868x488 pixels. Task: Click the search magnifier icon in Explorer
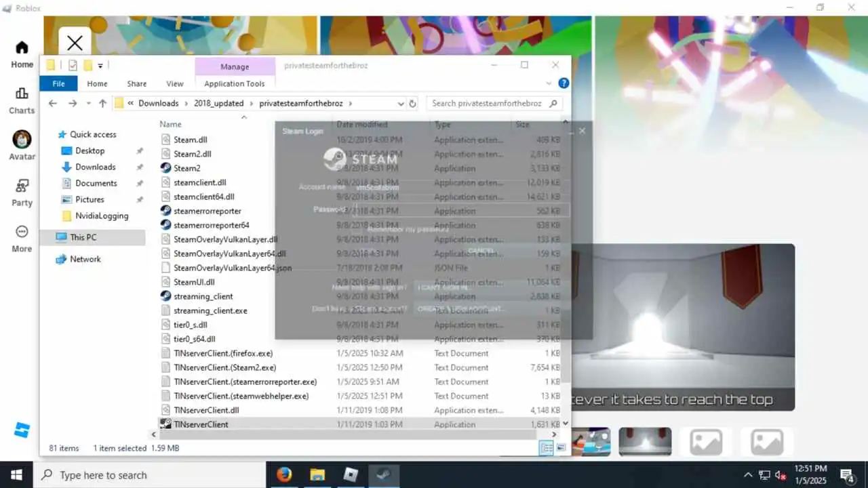click(553, 103)
